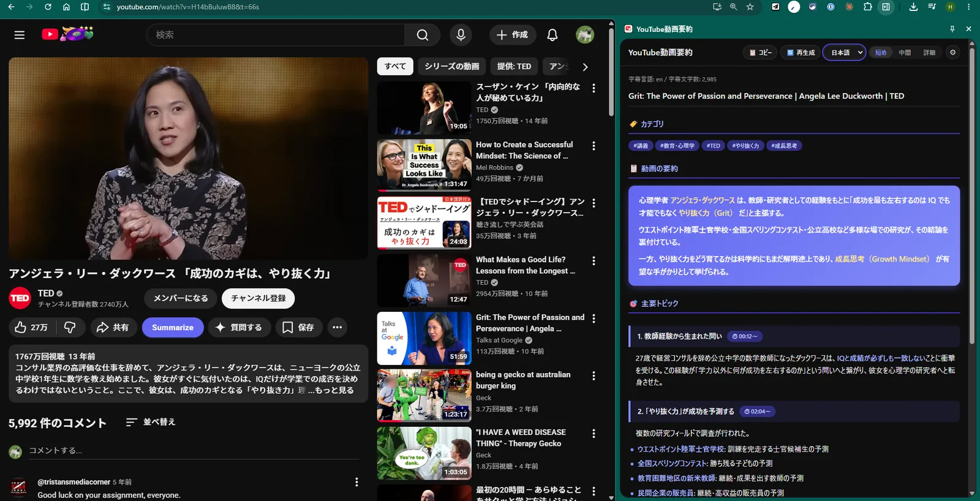Screen dimensions: 980x501
Task: Pin the YouTube動画要約 side panel
Action: 952,29
